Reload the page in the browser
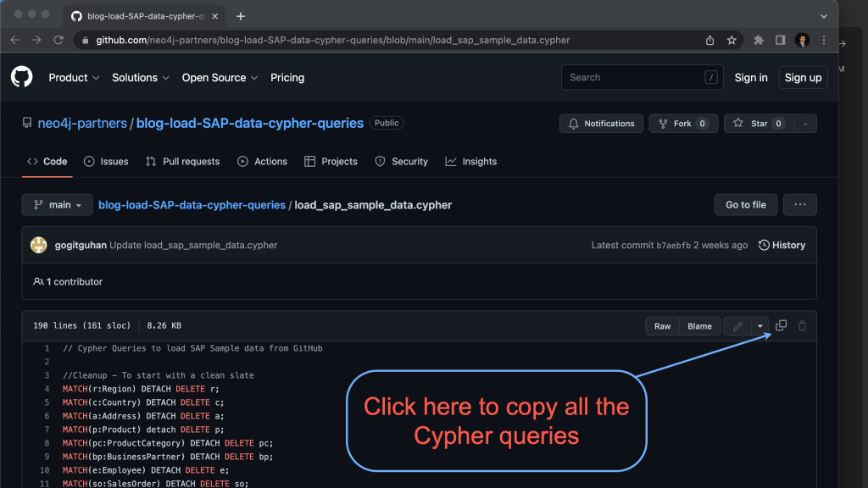 point(58,40)
